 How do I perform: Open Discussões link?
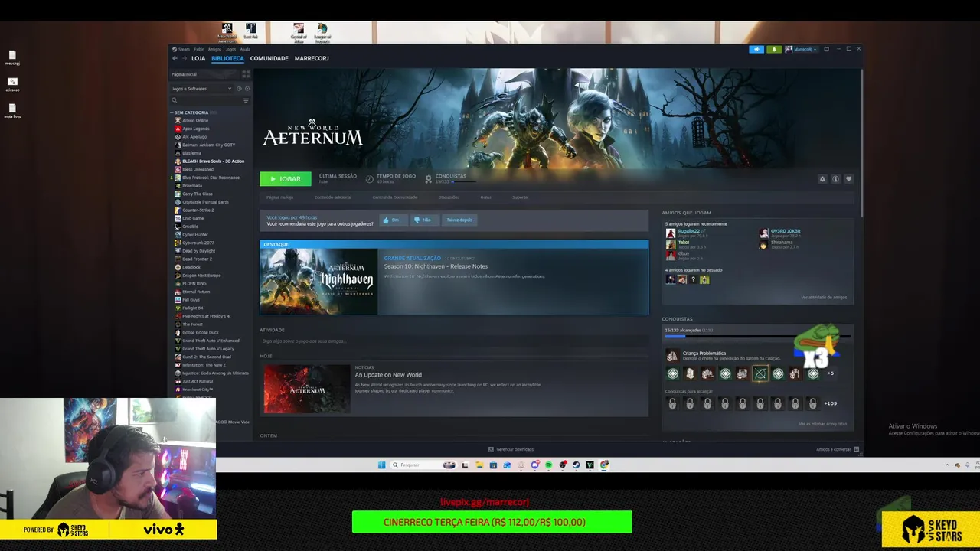(449, 197)
